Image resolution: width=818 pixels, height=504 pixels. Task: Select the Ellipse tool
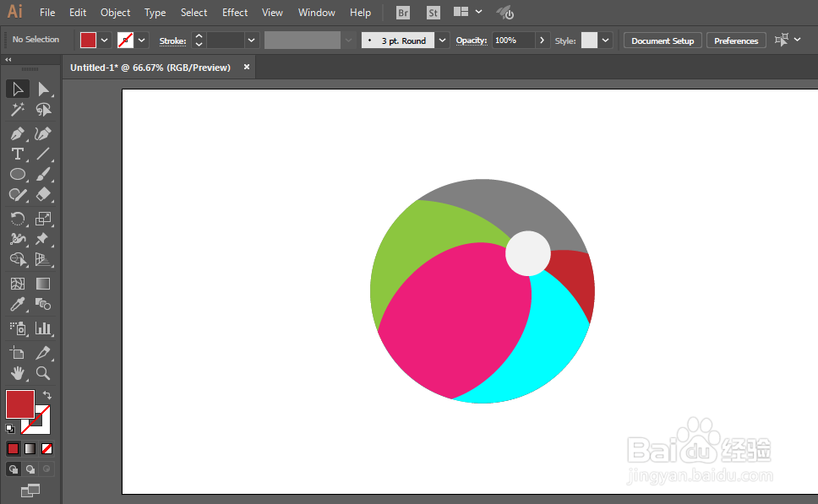click(x=17, y=175)
